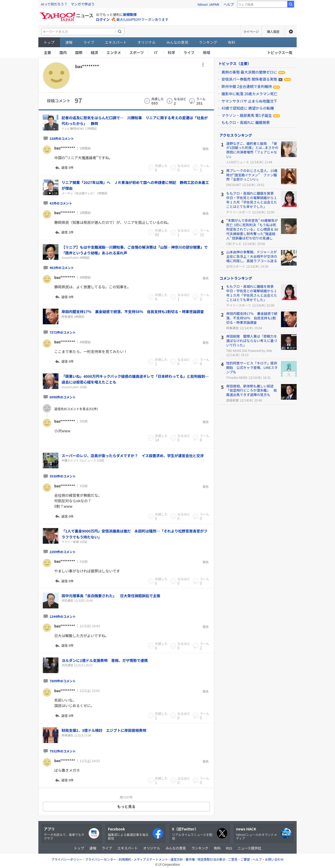Open the three-dot profile options menu
Viewport: 335px width, 868px height.
click(x=203, y=65)
